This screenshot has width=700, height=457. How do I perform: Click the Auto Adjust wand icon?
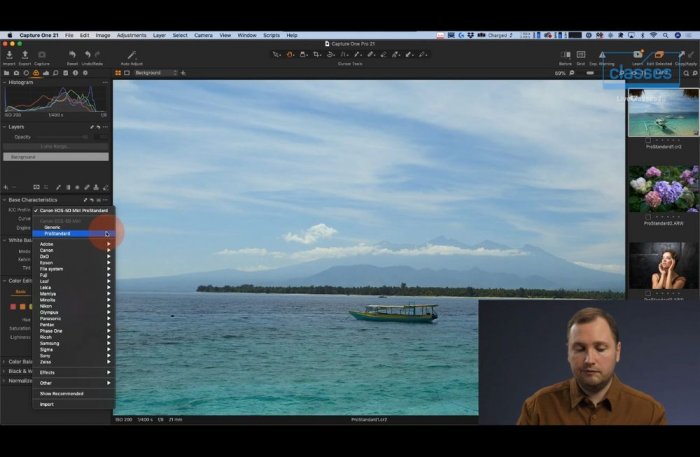pos(131,55)
